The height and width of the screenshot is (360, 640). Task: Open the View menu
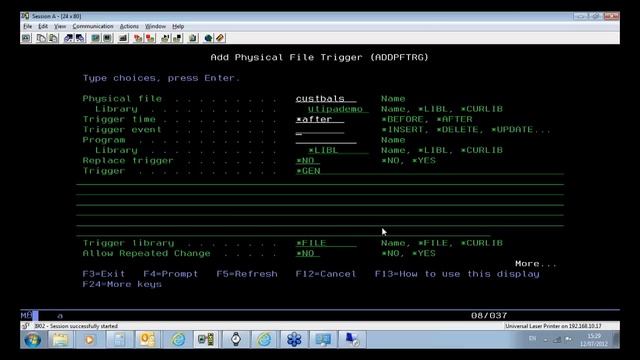(60, 27)
